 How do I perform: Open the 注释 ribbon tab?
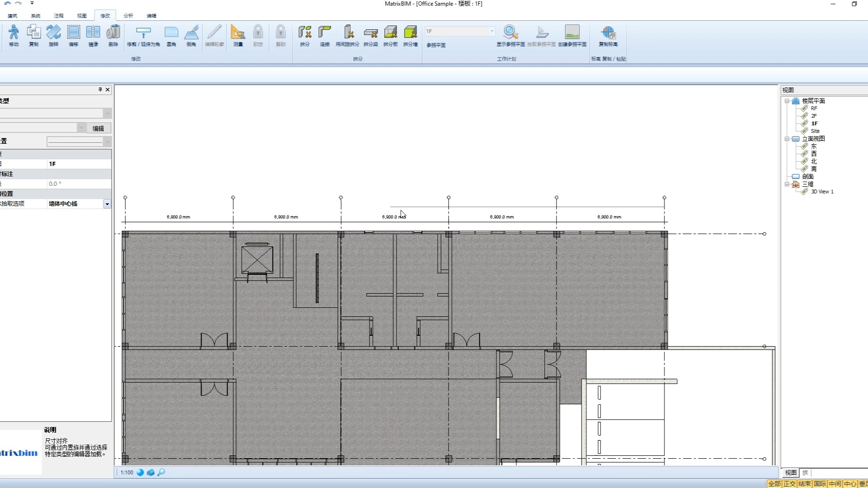tap(59, 16)
